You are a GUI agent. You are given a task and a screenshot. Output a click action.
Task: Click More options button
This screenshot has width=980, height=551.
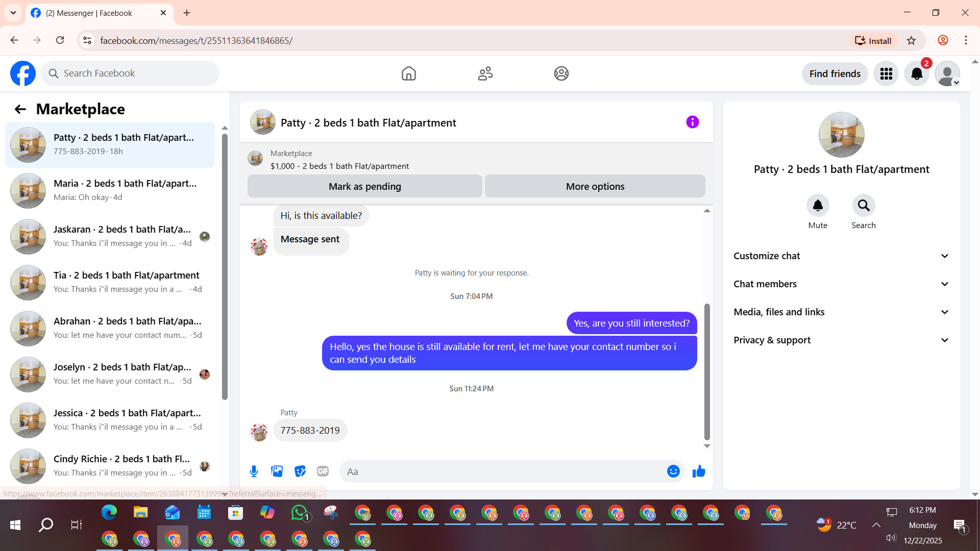click(595, 187)
